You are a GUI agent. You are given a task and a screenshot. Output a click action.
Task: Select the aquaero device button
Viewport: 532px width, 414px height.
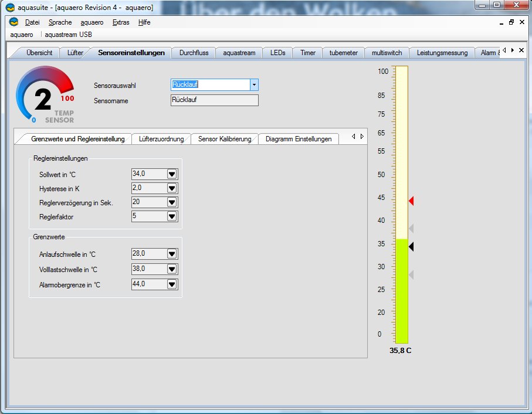pyautogui.click(x=22, y=35)
